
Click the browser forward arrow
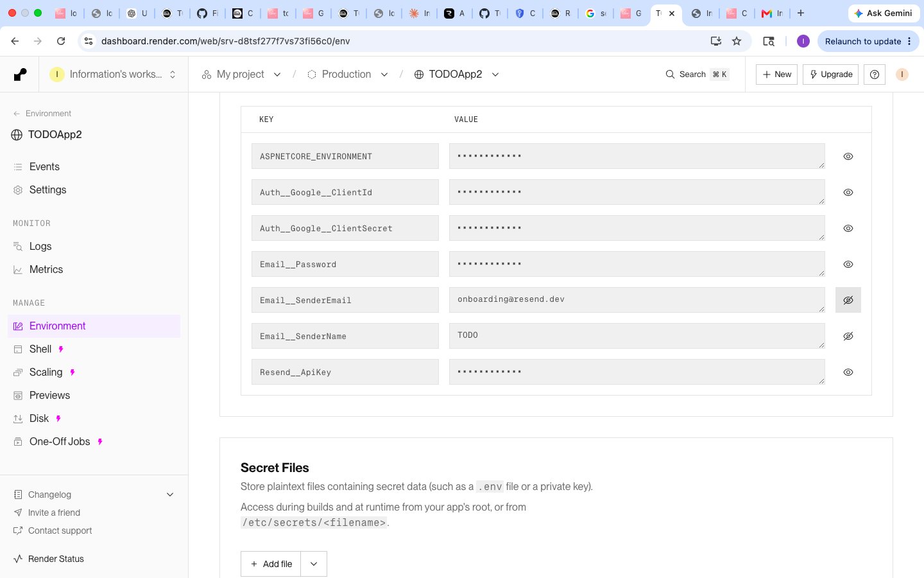(38, 41)
